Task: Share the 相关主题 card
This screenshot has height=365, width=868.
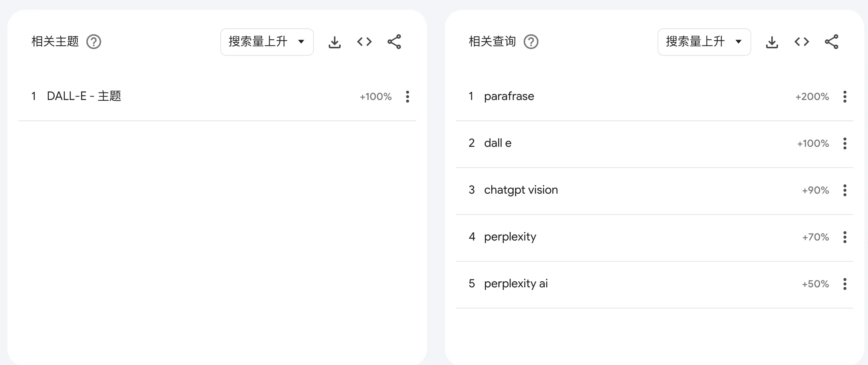Action: pyautogui.click(x=394, y=42)
